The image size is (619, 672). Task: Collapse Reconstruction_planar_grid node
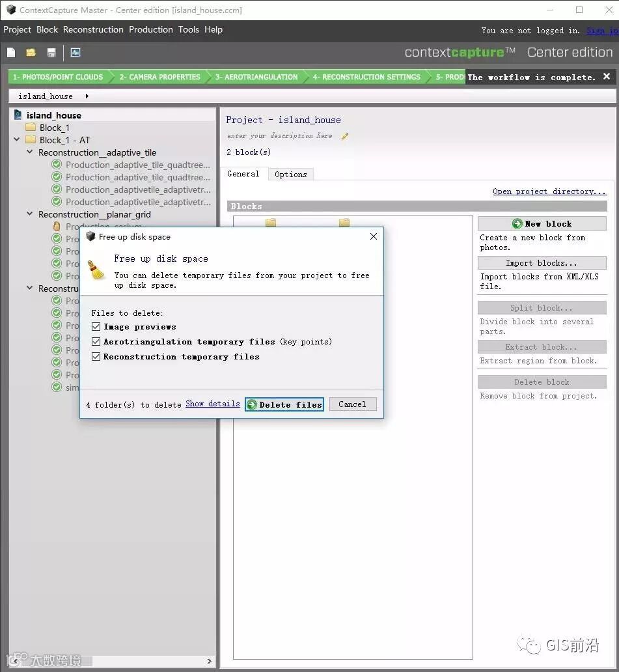(29, 214)
